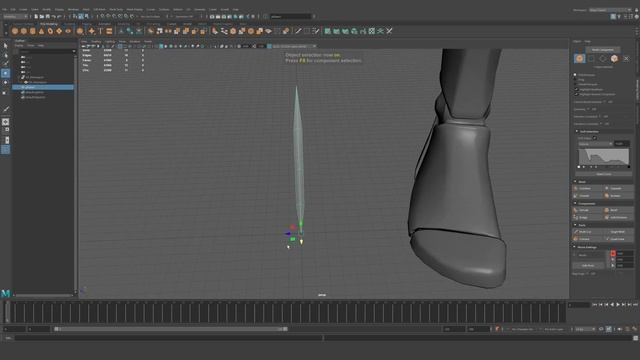Select Vertex selection mode in Modeling Toolkit
The image size is (640, 360).
pos(591,59)
